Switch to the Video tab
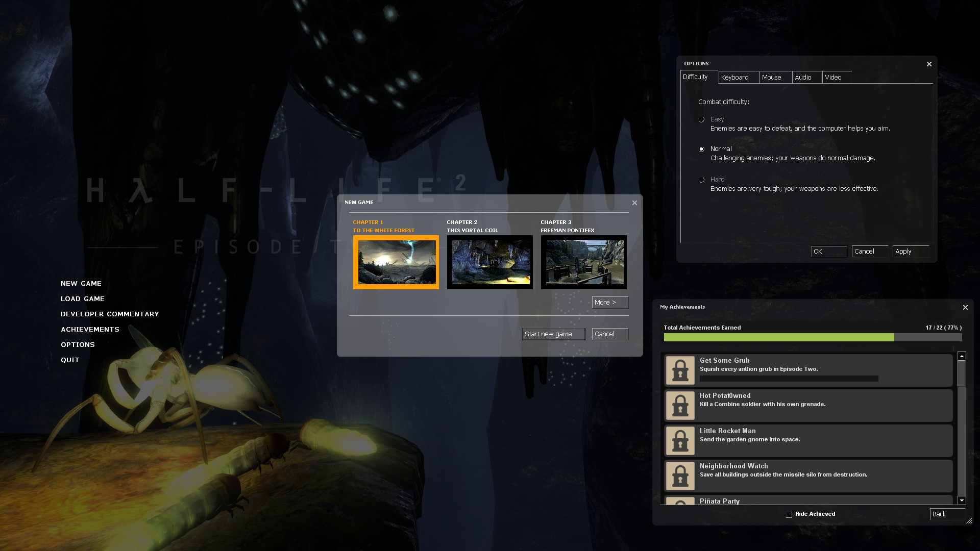The width and height of the screenshot is (980, 551). (837, 78)
